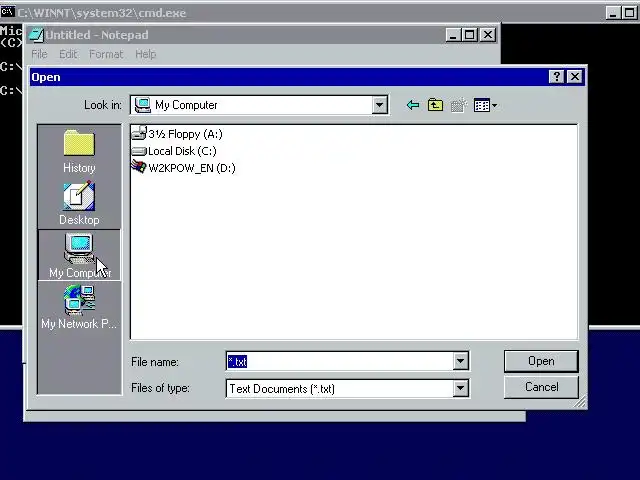Go back using the green arrow icon
The width and height of the screenshot is (640, 480).
(x=413, y=105)
